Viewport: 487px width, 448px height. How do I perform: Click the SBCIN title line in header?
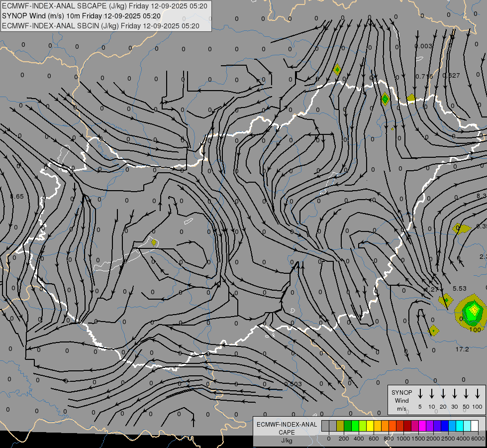(x=100, y=26)
